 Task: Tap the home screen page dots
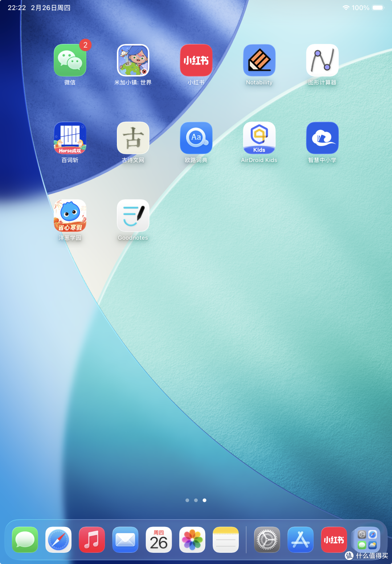tap(196, 500)
